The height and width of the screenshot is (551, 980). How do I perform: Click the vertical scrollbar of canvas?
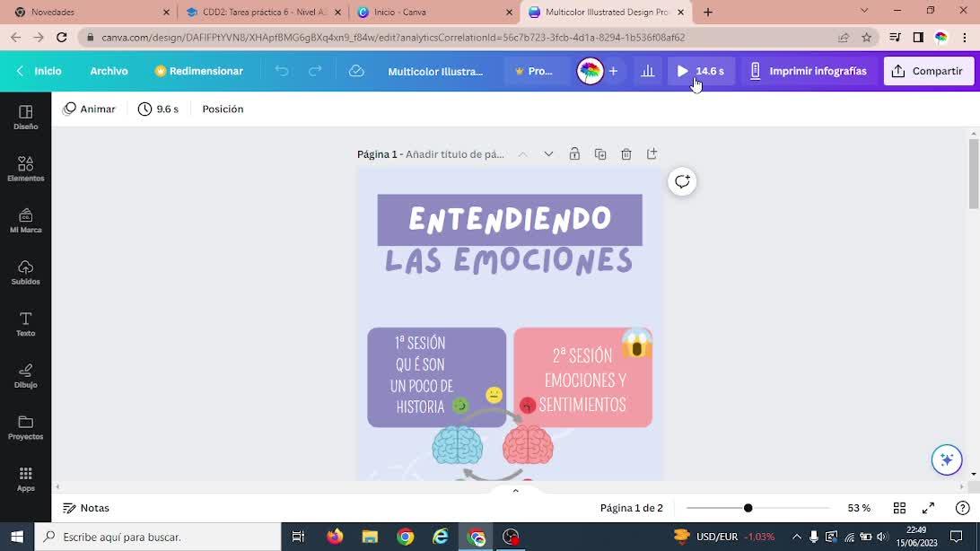(x=974, y=175)
